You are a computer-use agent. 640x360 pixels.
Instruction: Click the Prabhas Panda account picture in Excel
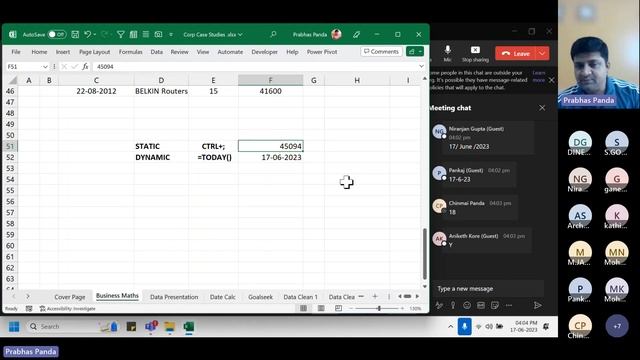(x=336, y=34)
